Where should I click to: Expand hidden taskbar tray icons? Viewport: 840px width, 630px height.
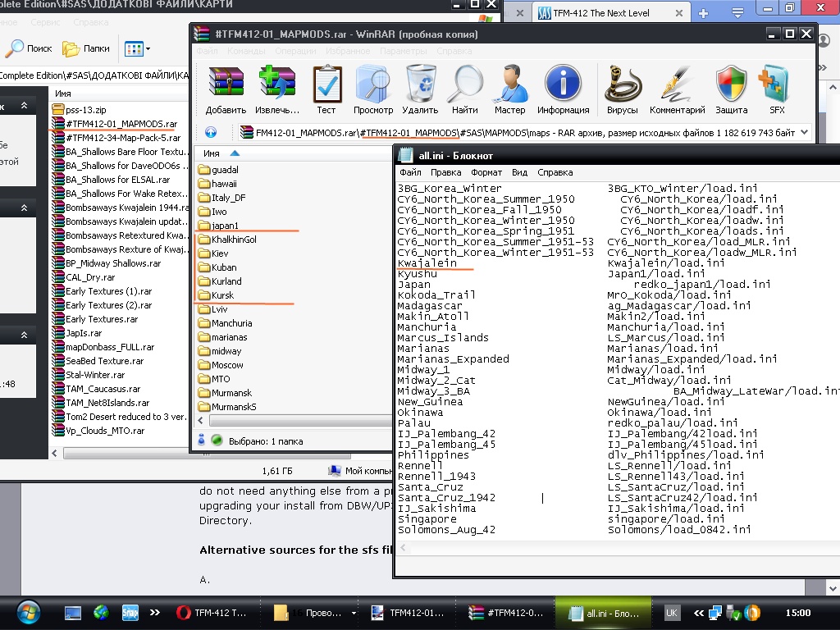[x=699, y=613]
